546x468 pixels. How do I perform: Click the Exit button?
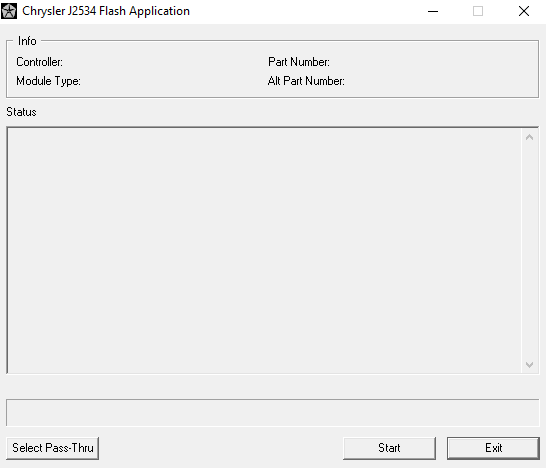click(x=493, y=448)
